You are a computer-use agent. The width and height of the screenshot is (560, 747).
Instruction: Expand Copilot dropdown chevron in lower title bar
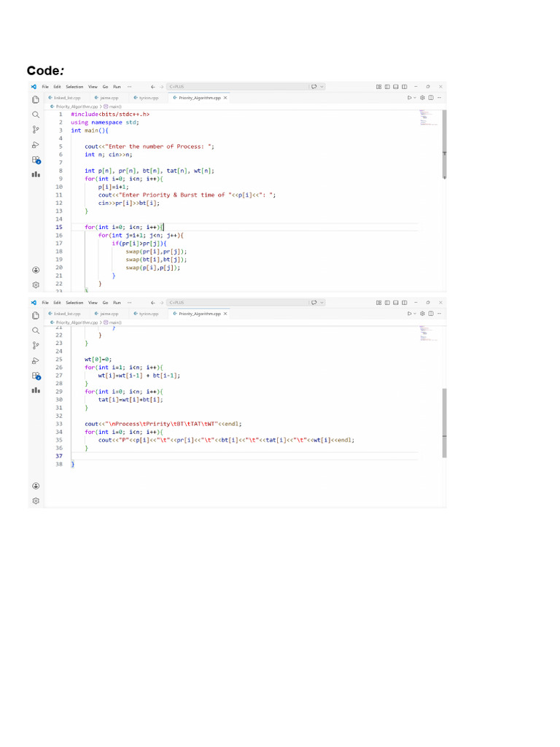[322, 303]
